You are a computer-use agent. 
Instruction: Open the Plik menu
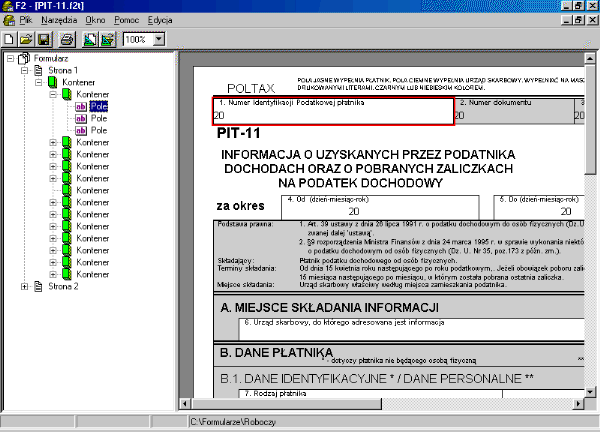26,20
